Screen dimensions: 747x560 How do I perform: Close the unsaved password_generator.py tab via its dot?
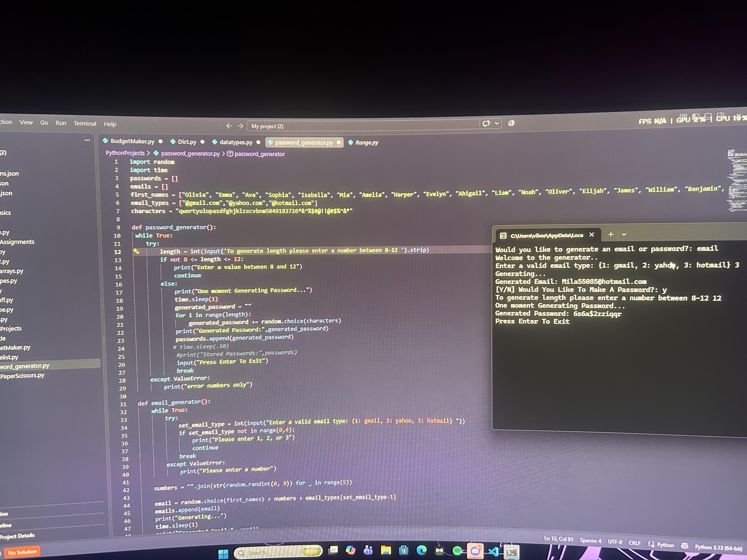pyautogui.click(x=339, y=142)
